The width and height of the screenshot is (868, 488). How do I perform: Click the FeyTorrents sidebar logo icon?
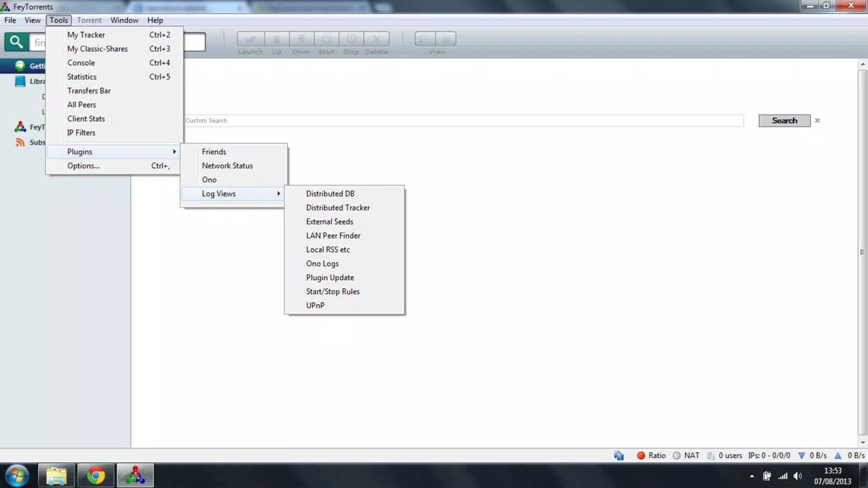[20, 127]
